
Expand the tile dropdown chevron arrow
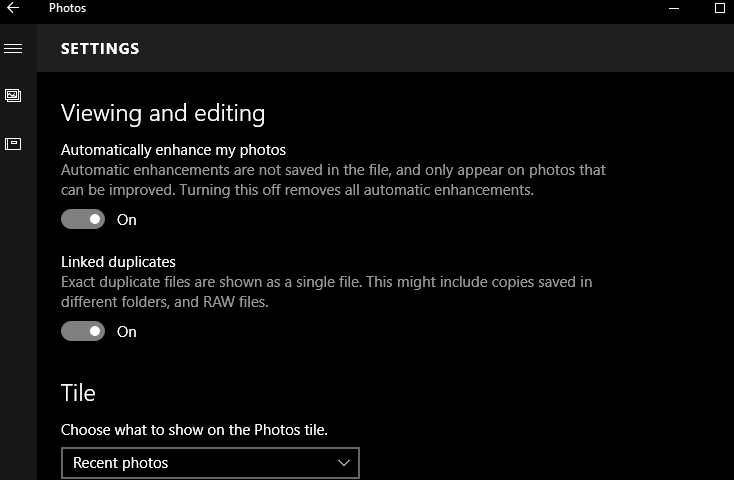(344, 463)
